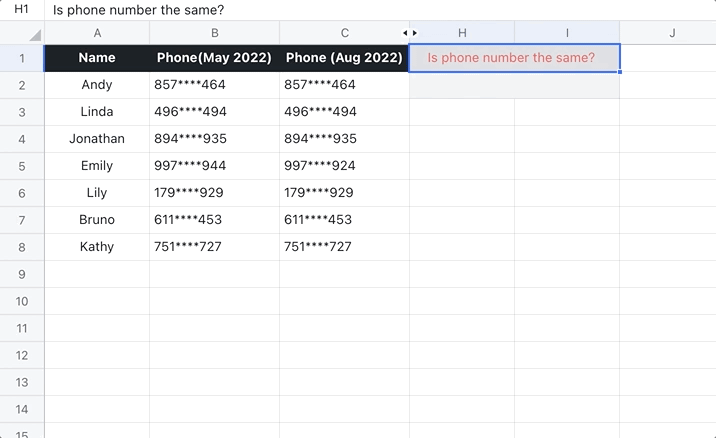
Task: Click Emily's Aug 2022 phone 997****924
Action: pos(320,166)
